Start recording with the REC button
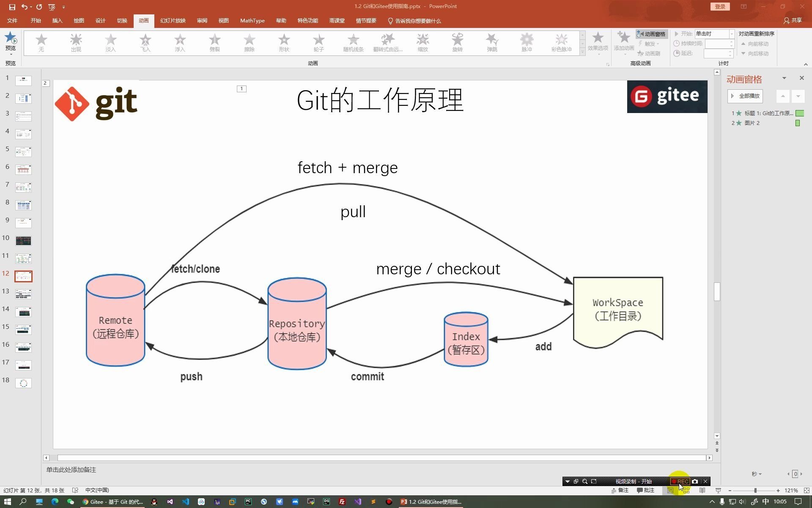The height and width of the screenshot is (508, 812). [680, 481]
